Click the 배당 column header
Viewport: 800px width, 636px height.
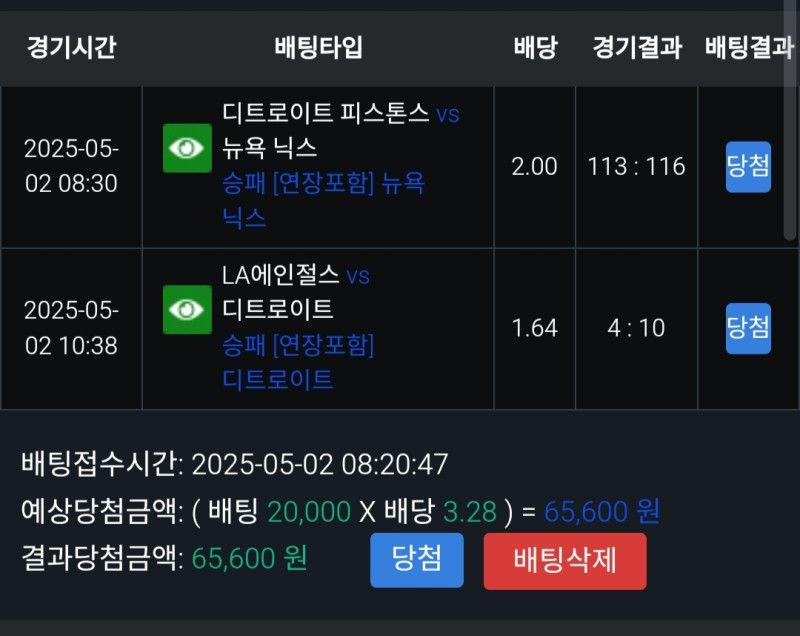tap(535, 47)
